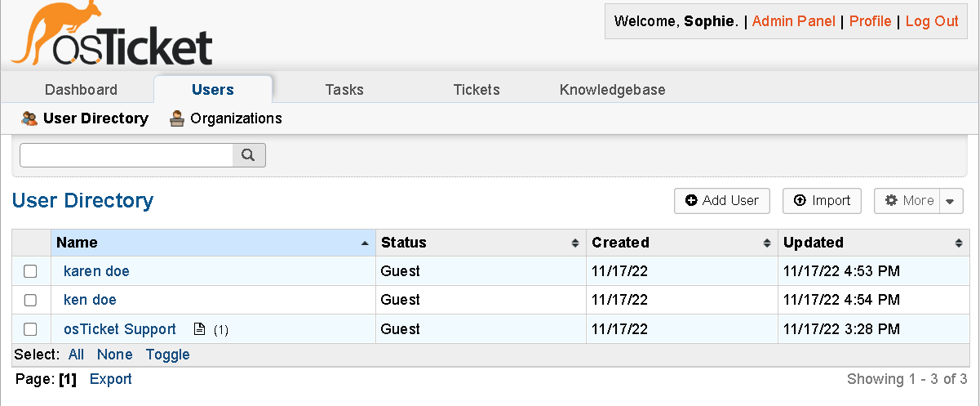This screenshot has height=406, width=980.
Task: Click the gear icon on More button
Action: point(891,201)
